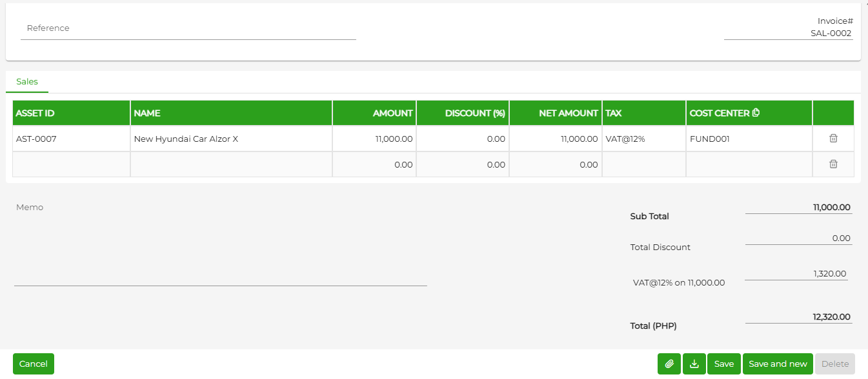
Task: Click into the Reference input field
Action: click(188, 28)
